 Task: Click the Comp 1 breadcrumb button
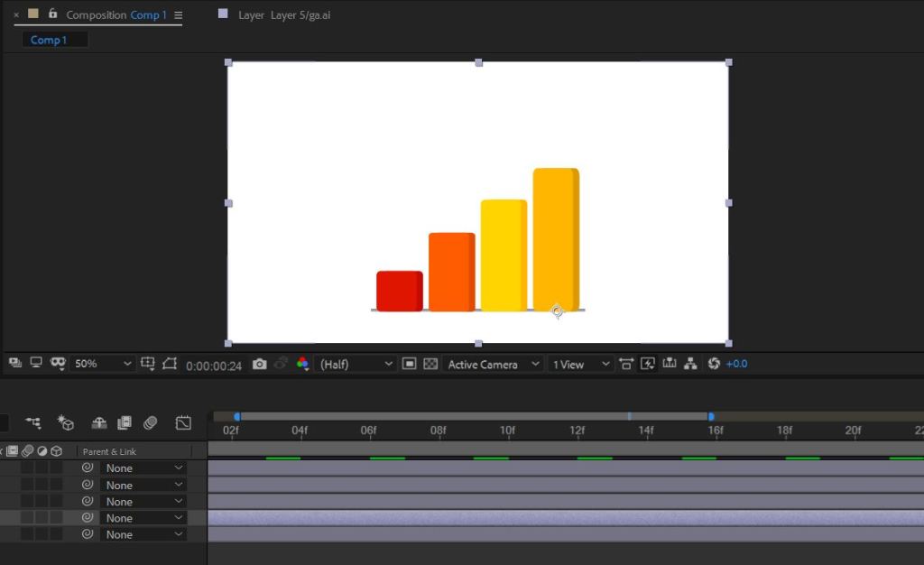49,40
